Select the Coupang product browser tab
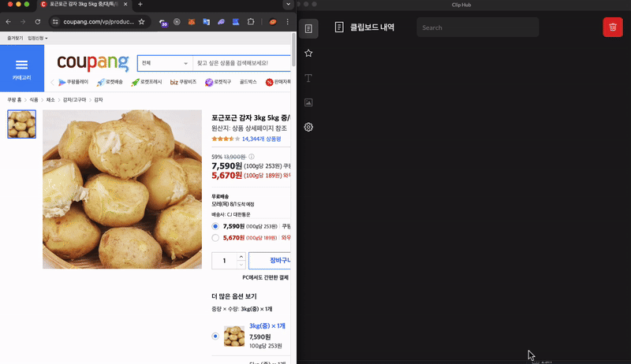Viewport: 631px width, 364px height. tap(84, 4)
